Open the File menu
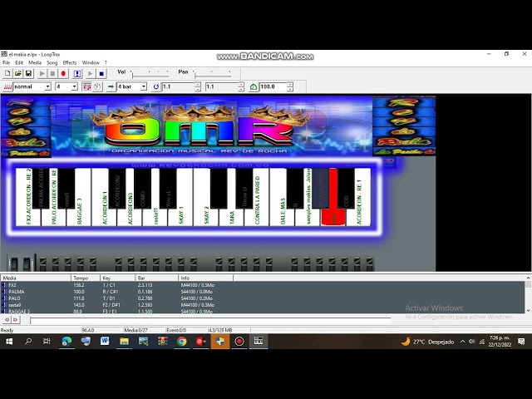532x399 pixels. [7, 63]
